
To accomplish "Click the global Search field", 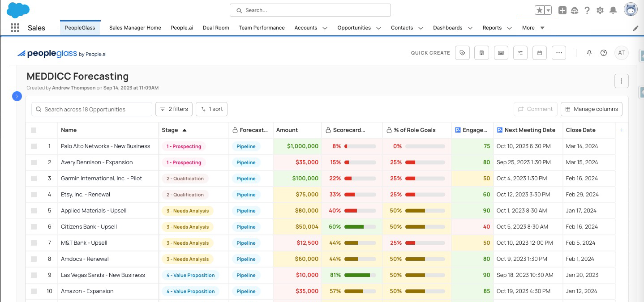I will pos(310,10).
